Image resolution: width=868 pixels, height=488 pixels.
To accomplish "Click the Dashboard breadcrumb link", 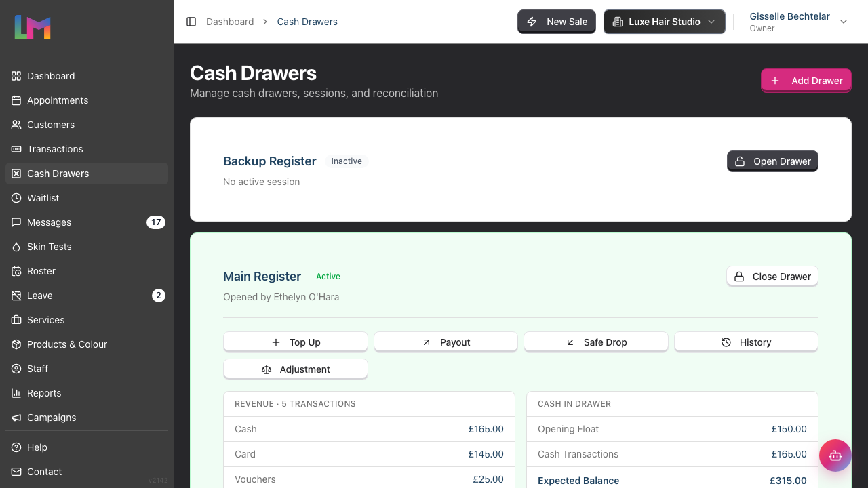I will coord(230,22).
